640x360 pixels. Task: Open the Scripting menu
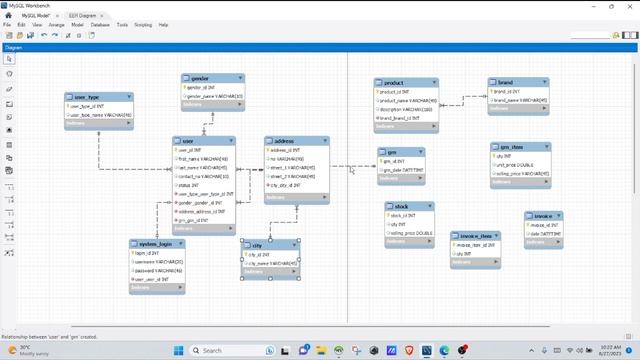click(143, 25)
